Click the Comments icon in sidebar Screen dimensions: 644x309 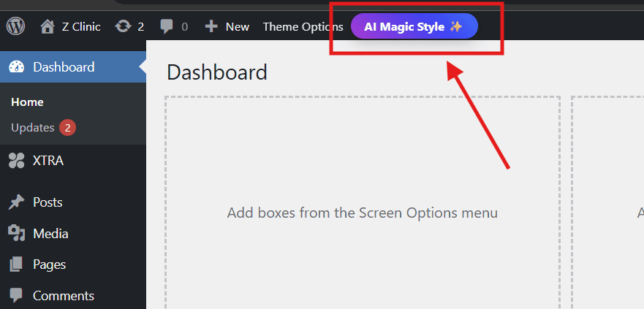(x=16, y=296)
